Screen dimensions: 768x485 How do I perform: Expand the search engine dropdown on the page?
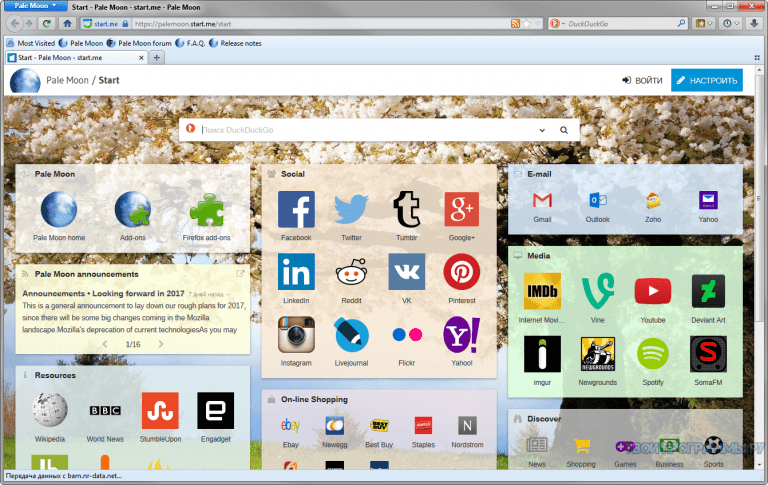(542, 130)
